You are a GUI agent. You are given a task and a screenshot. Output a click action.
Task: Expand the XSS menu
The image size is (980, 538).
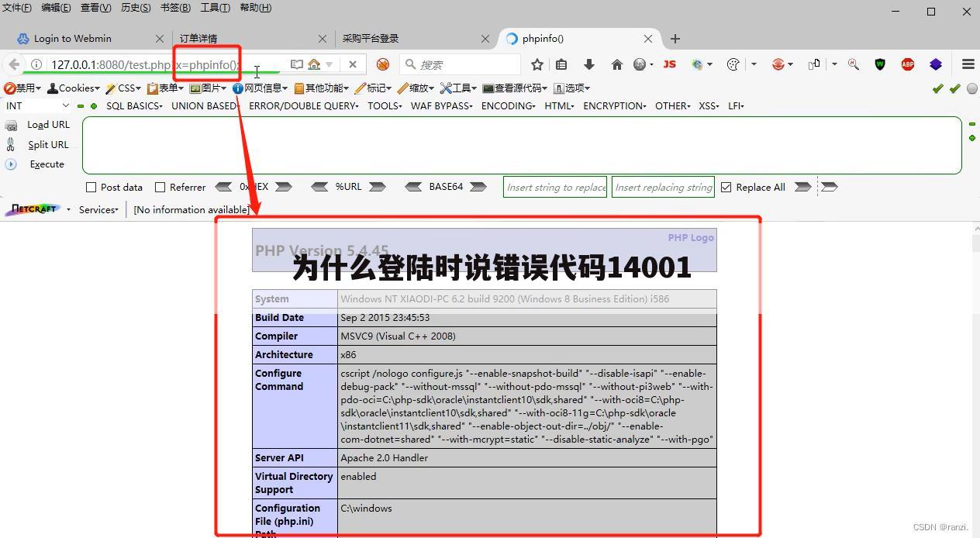pyautogui.click(x=709, y=106)
